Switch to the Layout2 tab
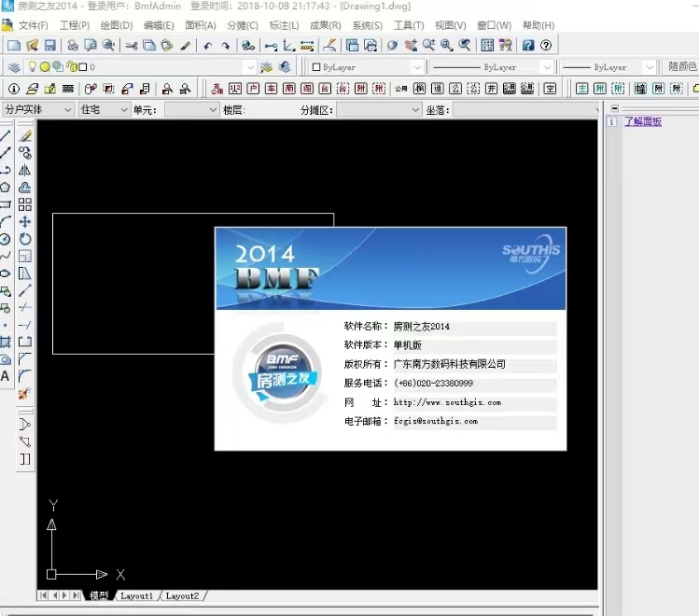 coord(182,596)
